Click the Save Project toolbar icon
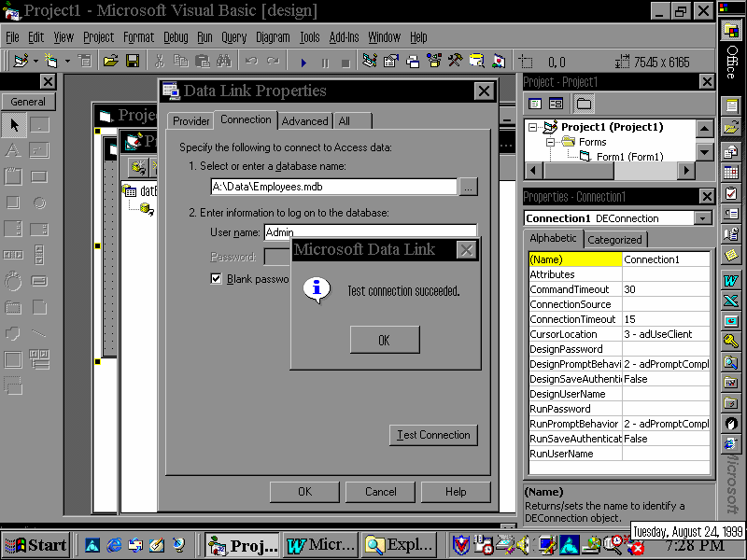 click(133, 62)
